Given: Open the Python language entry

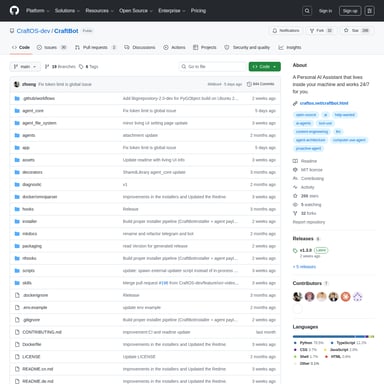Looking at the screenshot, I should [308, 343].
